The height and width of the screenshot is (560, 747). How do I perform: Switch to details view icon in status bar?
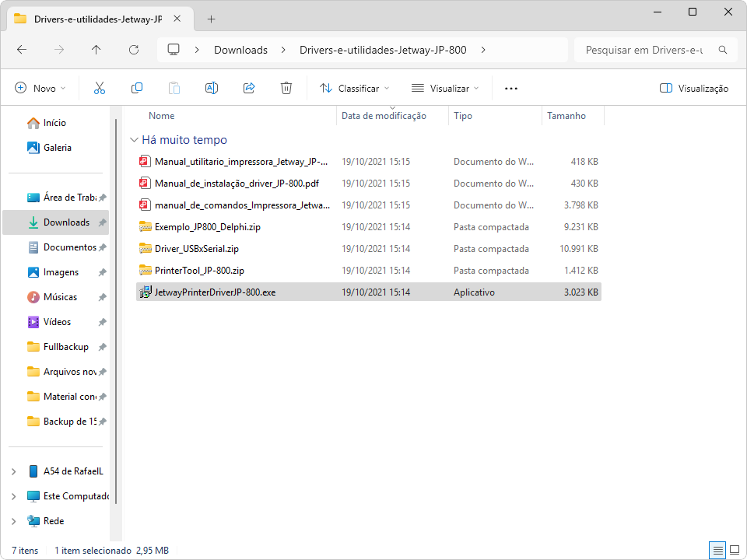point(717,551)
